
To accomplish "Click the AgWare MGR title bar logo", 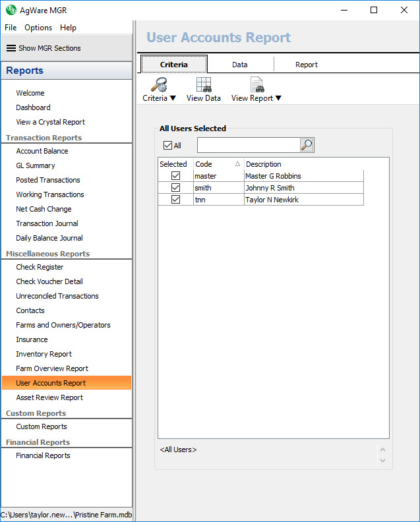I will pos(11,10).
